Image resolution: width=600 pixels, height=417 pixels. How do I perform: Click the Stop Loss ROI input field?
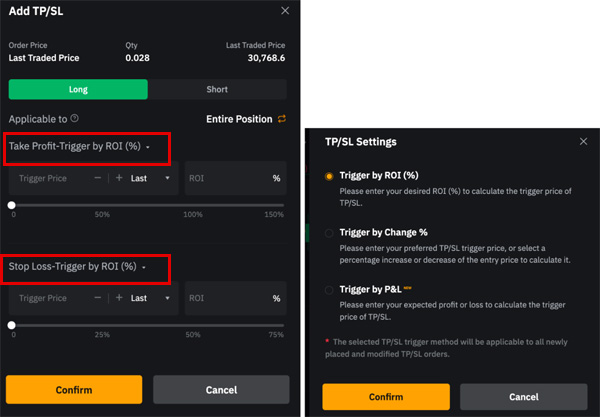coord(236,298)
